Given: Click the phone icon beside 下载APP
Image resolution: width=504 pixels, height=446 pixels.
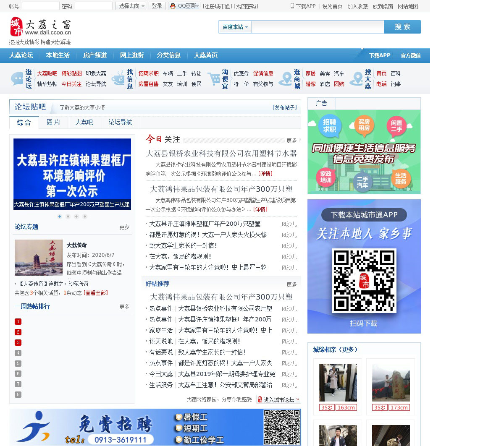Looking at the screenshot, I should point(292,6).
